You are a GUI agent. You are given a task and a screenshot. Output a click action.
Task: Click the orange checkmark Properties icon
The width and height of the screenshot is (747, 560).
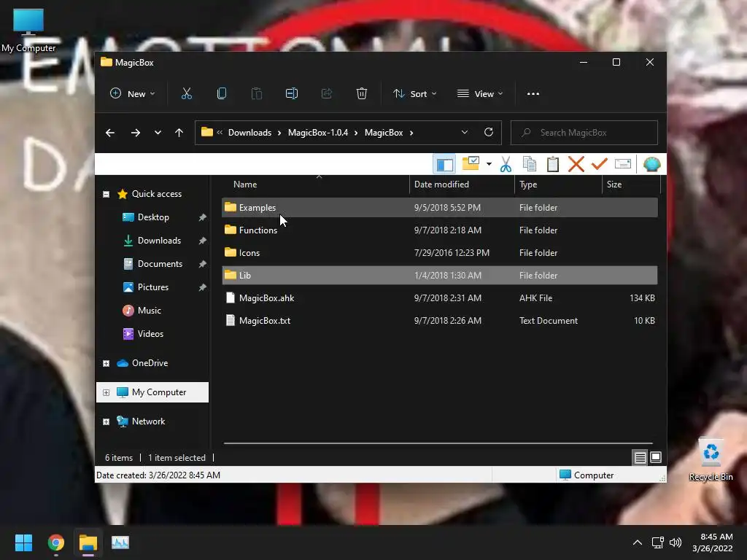[600, 164]
